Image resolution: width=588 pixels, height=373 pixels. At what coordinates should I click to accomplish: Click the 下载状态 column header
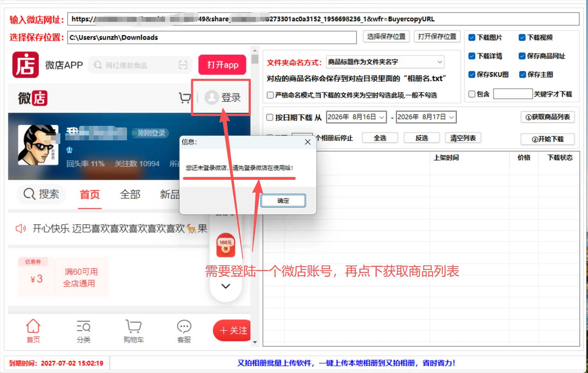(560, 158)
